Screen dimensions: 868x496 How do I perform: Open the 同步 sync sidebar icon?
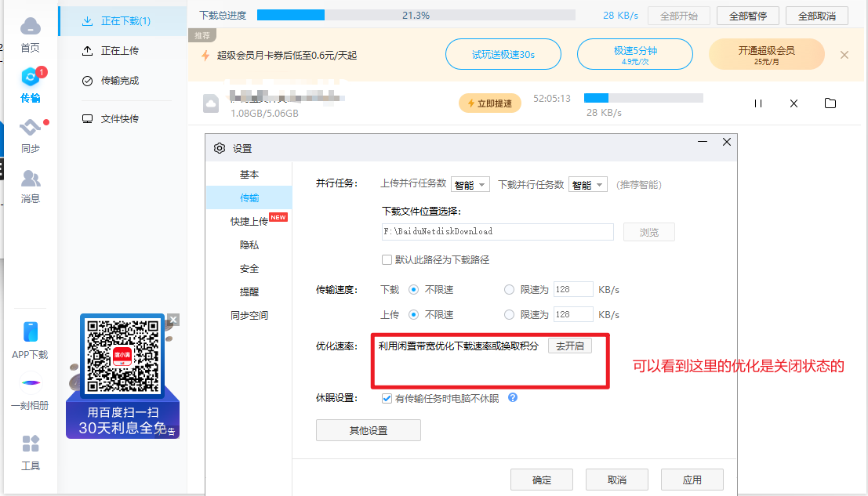coord(31,128)
